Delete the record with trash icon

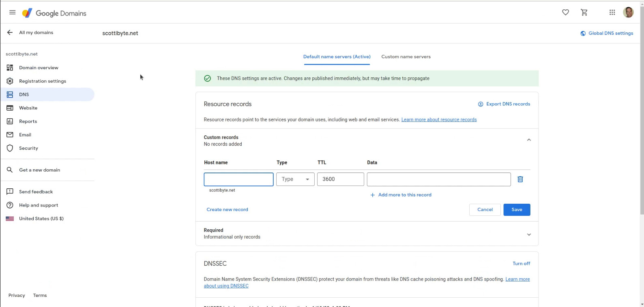click(x=520, y=179)
